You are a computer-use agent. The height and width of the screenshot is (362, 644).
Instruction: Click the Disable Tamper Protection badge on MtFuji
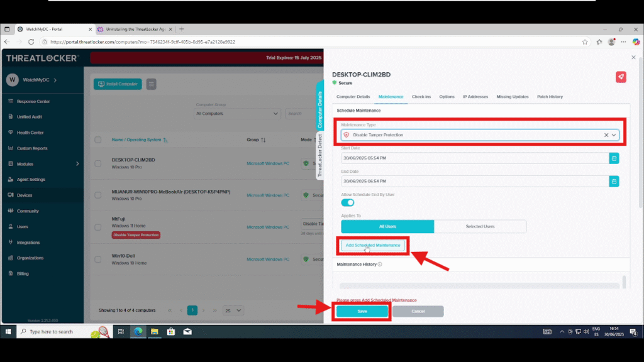(136, 235)
